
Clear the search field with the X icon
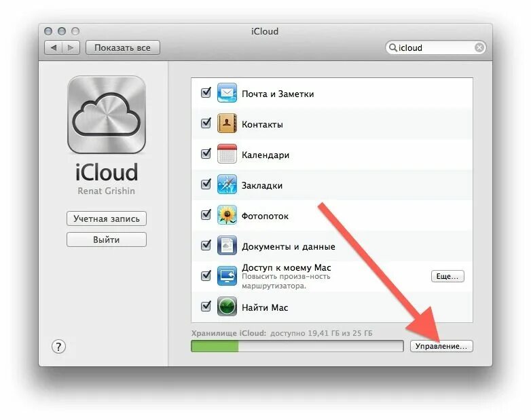tap(479, 47)
